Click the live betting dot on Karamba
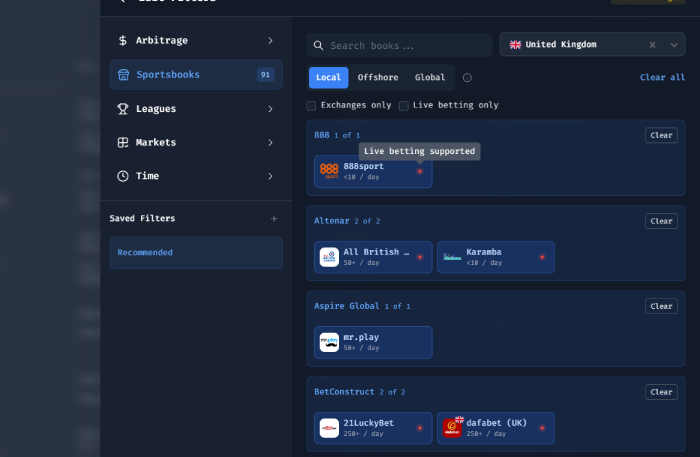 [542, 257]
